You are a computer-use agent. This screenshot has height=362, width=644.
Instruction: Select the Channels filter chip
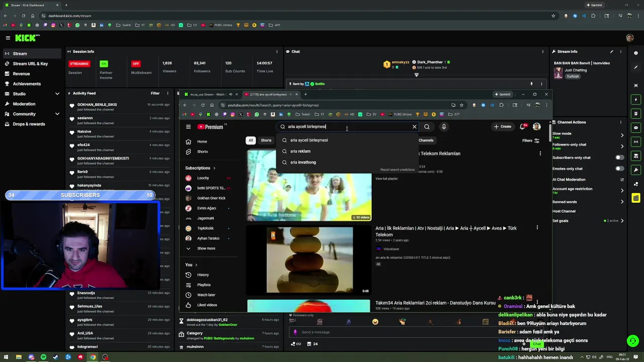426,140
